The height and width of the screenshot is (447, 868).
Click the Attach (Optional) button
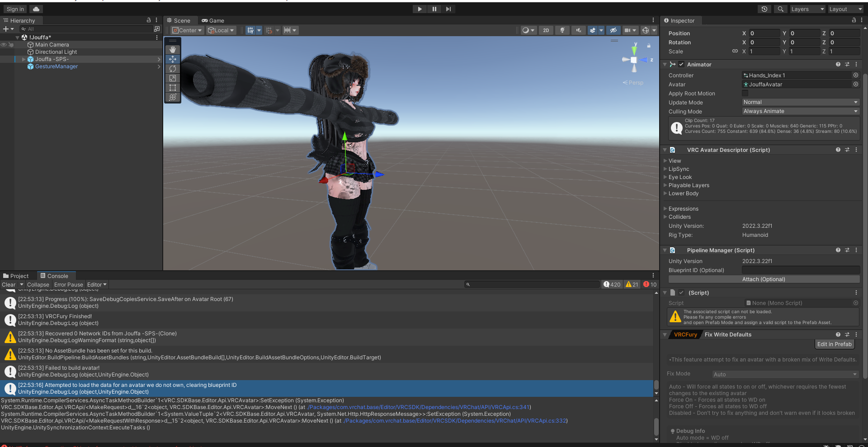coord(764,279)
